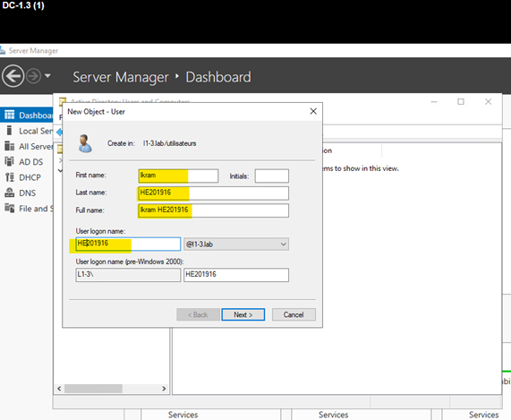Click the Full name field
Image resolution: width=511 pixels, height=420 pixels.
point(214,210)
